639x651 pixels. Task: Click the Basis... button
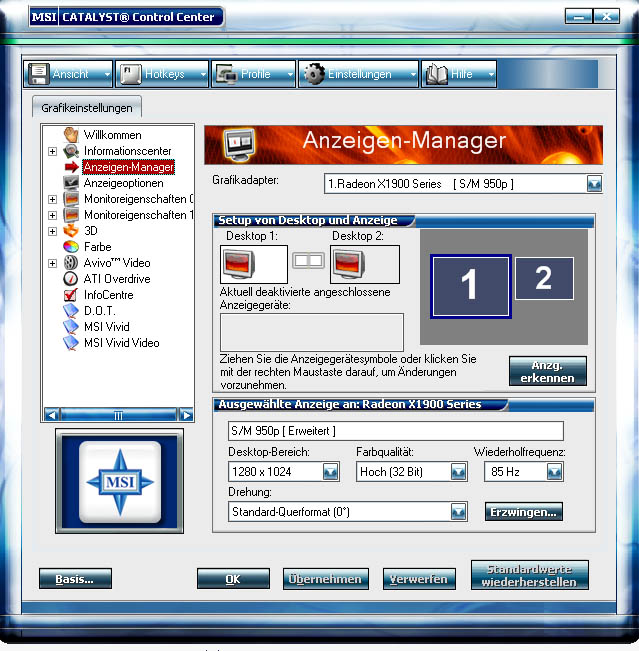tap(75, 579)
